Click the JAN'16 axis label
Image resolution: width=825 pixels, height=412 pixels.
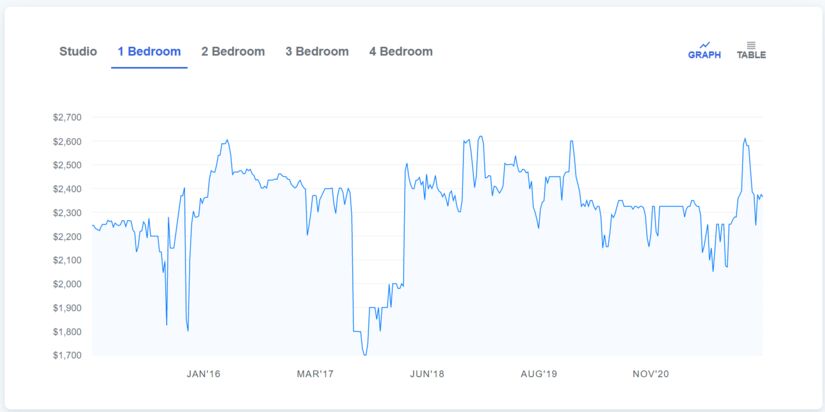203,374
